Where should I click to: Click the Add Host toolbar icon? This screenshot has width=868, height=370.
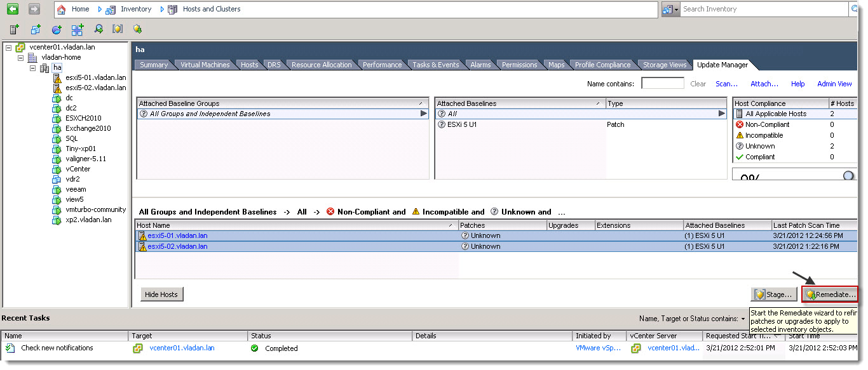point(14,29)
